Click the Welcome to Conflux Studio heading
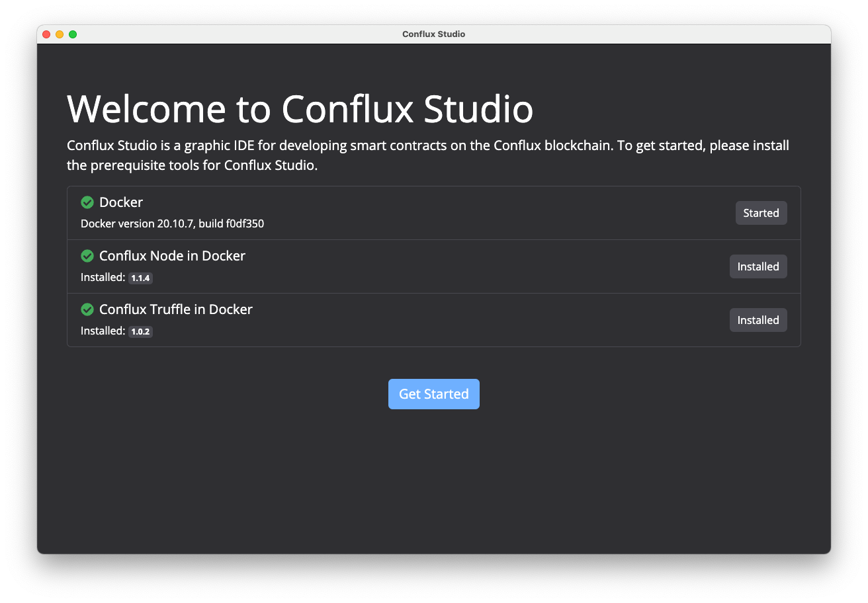The image size is (868, 603). [x=300, y=108]
